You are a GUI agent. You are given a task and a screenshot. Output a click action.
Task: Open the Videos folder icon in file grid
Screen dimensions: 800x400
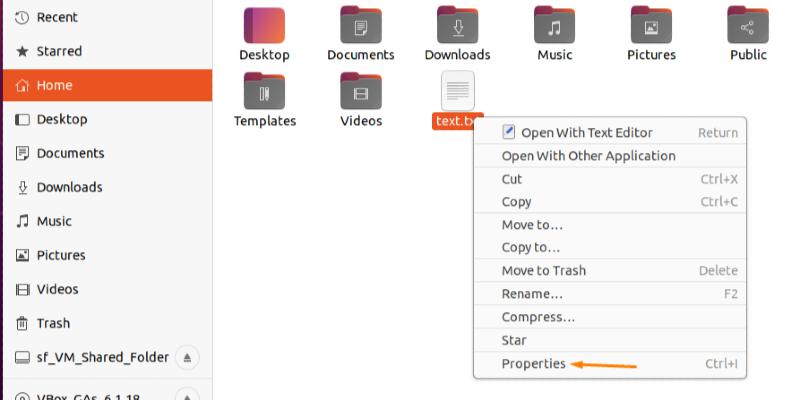(x=361, y=91)
